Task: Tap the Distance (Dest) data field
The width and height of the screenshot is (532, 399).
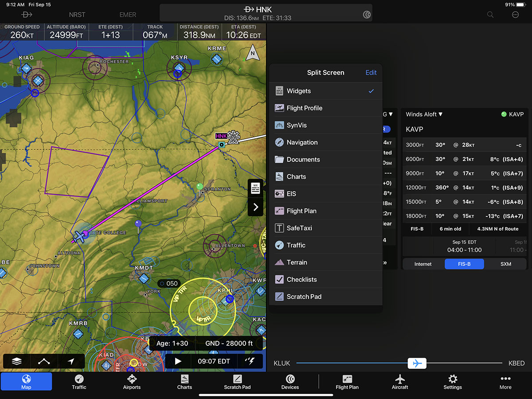Action: click(199, 32)
